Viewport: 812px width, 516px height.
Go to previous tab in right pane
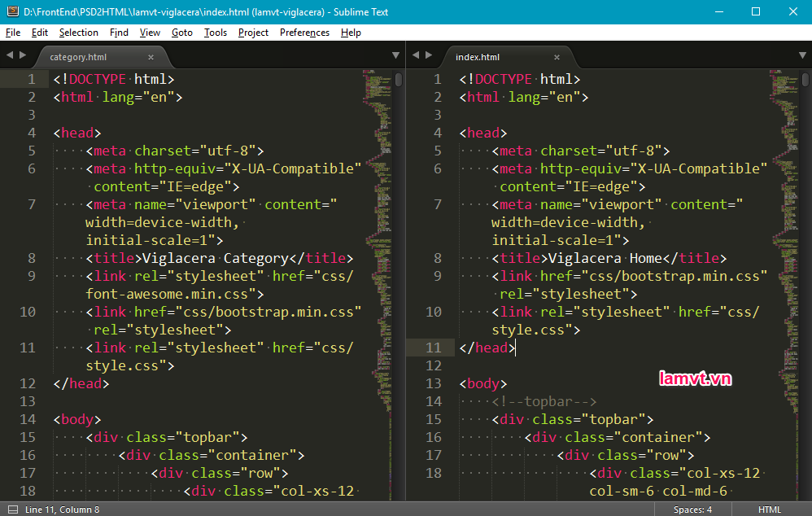tap(415, 55)
